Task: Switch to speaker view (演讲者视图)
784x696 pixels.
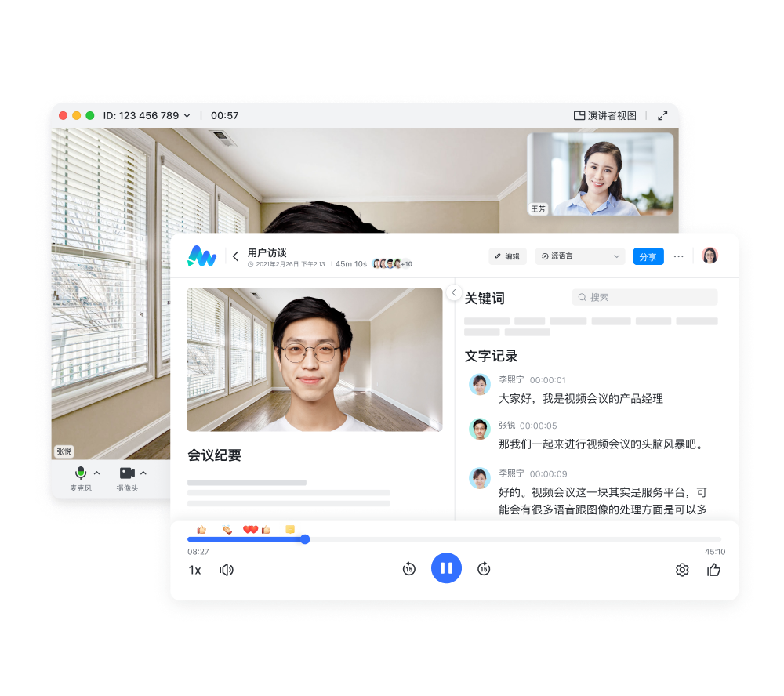Action: pyautogui.click(x=605, y=115)
